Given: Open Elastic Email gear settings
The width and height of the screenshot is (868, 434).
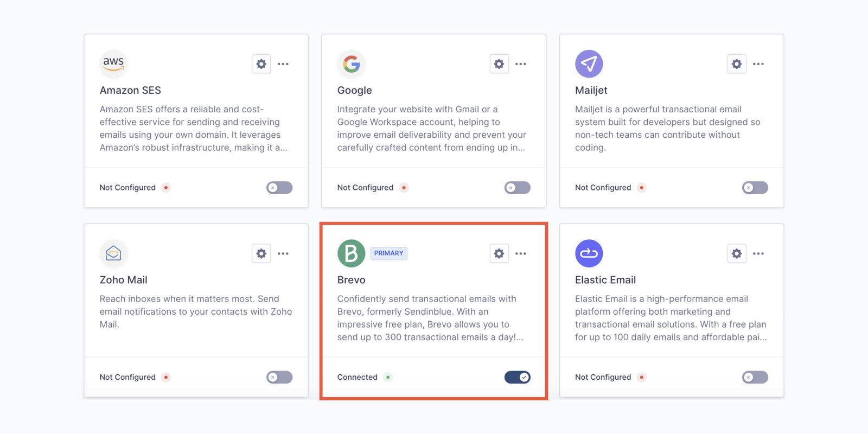Looking at the screenshot, I should pyautogui.click(x=736, y=253).
